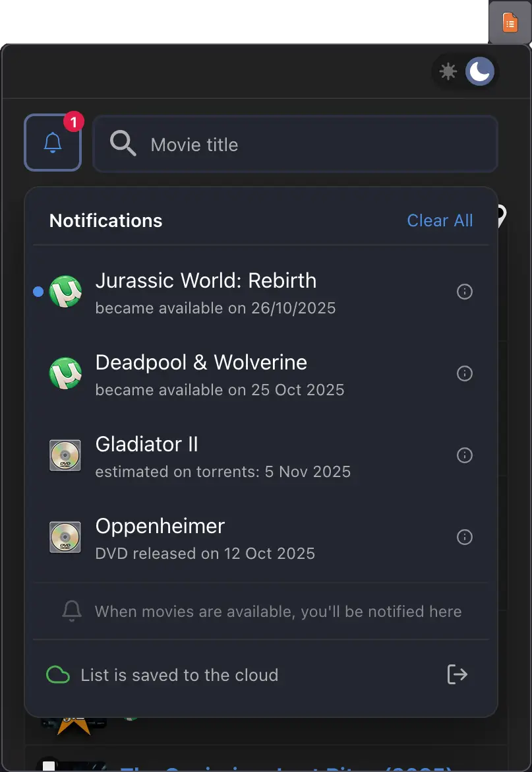Click the export list arrow button
Image resolution: width=532 pixels, height=772 pixels.
point(457,674)
